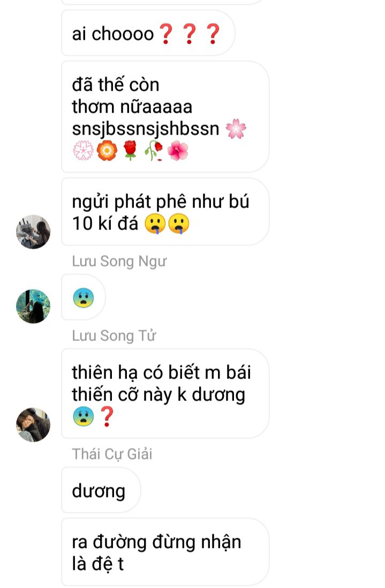Select the 'ai choooo' message bubble
The image size is (385, 588).
click(x=148, y=33)
